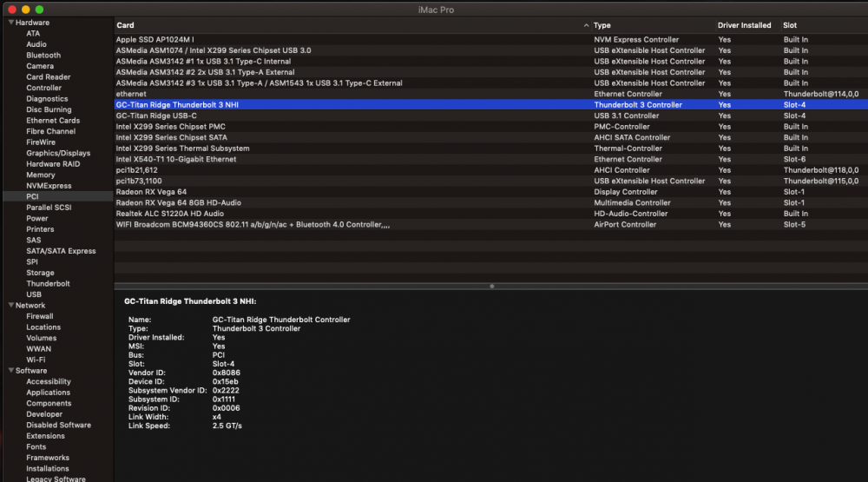Open Controller in the sidebar
The width and height of the screenshot is (868, 482).
(43, 88)
